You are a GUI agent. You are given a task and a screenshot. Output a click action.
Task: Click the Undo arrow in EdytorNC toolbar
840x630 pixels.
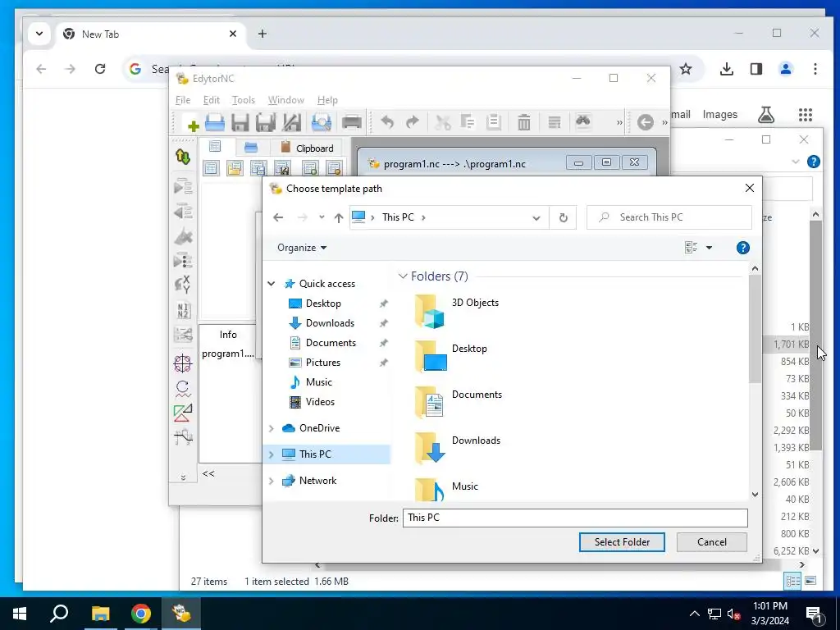(x=387, y=123)
